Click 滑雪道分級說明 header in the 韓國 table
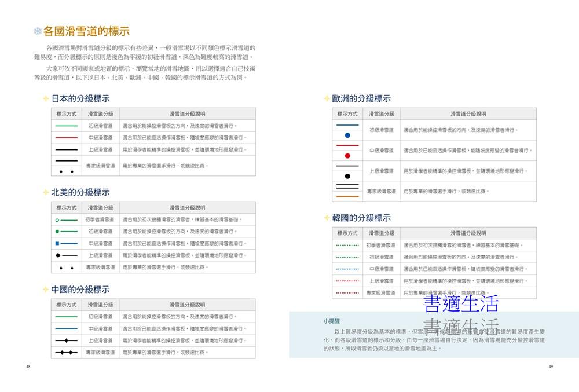This screenshot has height=392, width=579. point(468,233)
